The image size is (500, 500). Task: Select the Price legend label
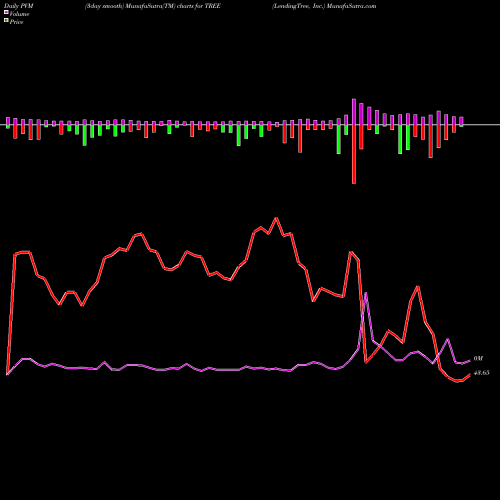click(x=16, y=22)
